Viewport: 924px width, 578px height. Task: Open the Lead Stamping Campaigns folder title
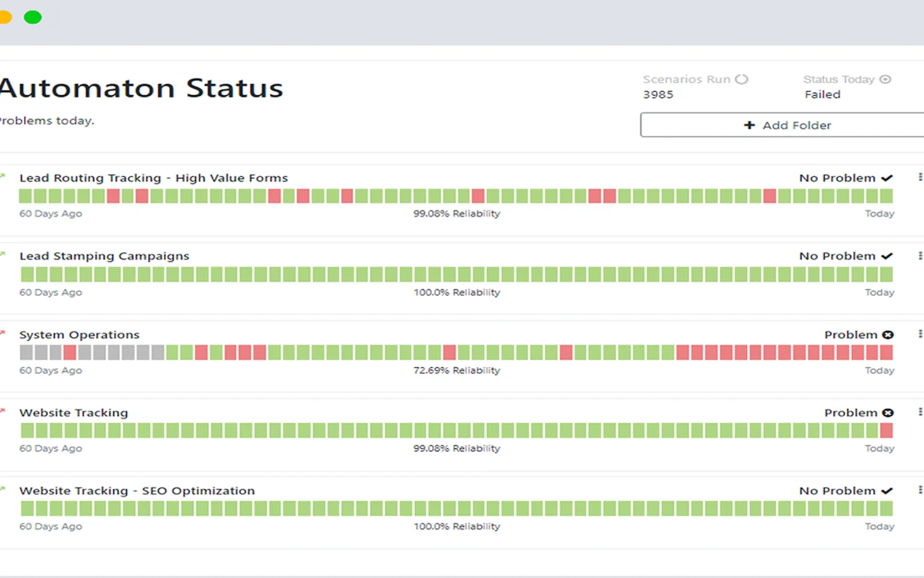click(x=104, y=256)
